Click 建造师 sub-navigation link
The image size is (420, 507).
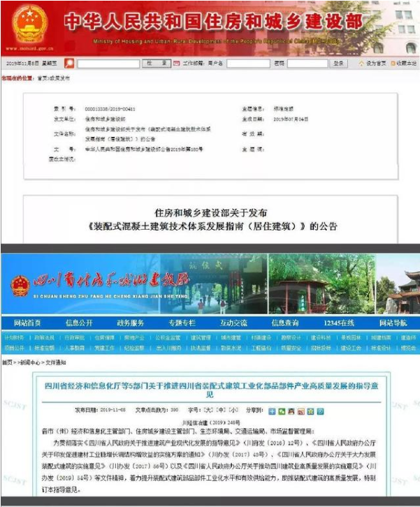408,337
